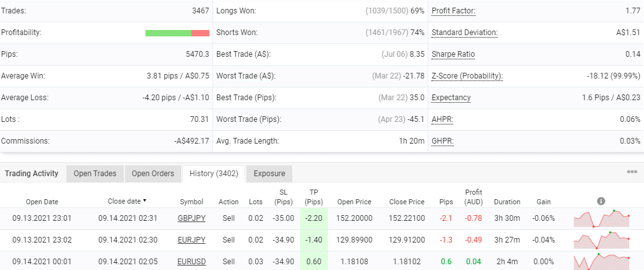Open the Open Trades tab
644x270 pixels.
(x=94, y=174)
